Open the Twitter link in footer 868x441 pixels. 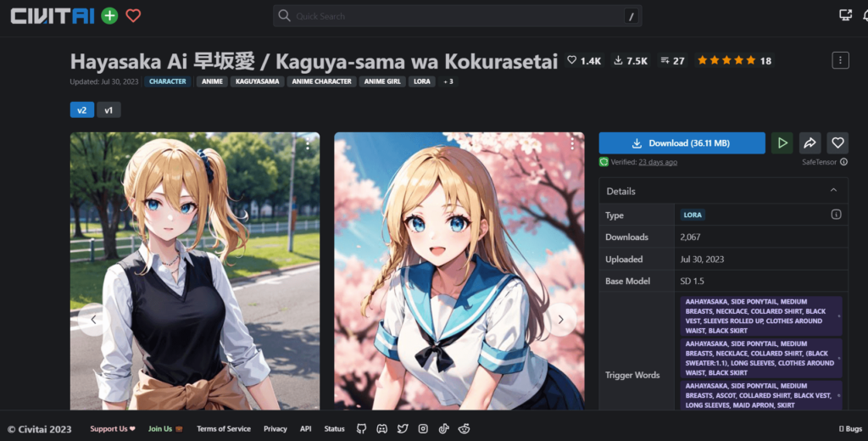tap(403, 429)
